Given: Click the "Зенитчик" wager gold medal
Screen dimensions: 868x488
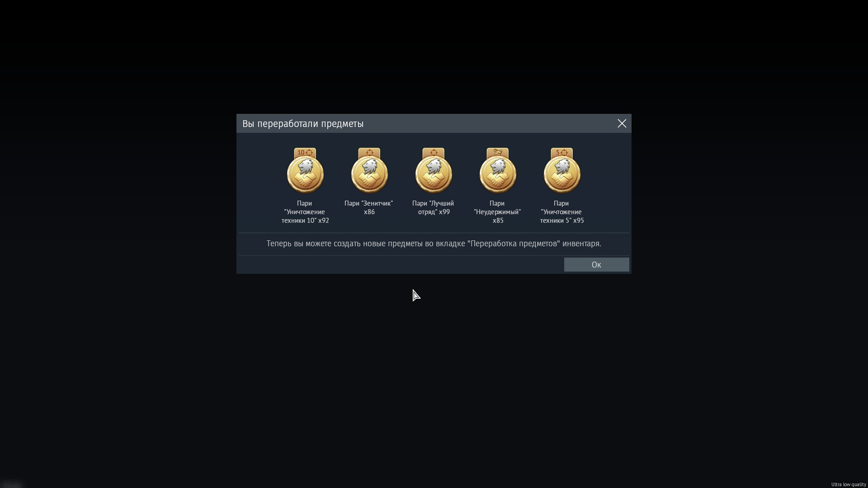Looking at the screenshot, I should click(x=369, y=174).
